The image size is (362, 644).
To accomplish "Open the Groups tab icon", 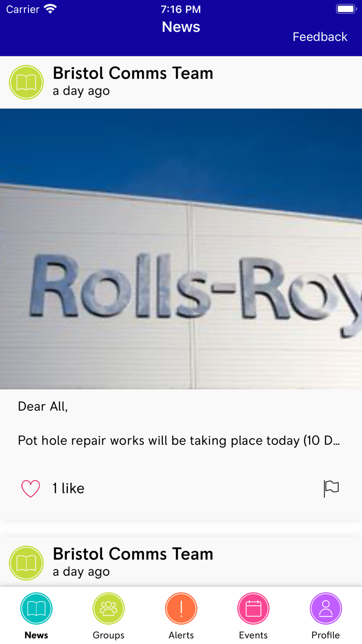I will (x=109, y=608).
